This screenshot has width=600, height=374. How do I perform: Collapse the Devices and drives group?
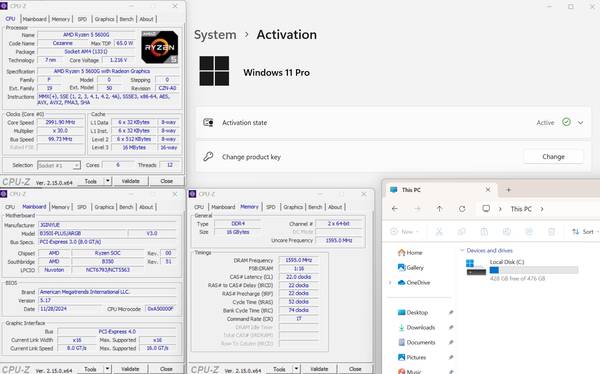462,250
